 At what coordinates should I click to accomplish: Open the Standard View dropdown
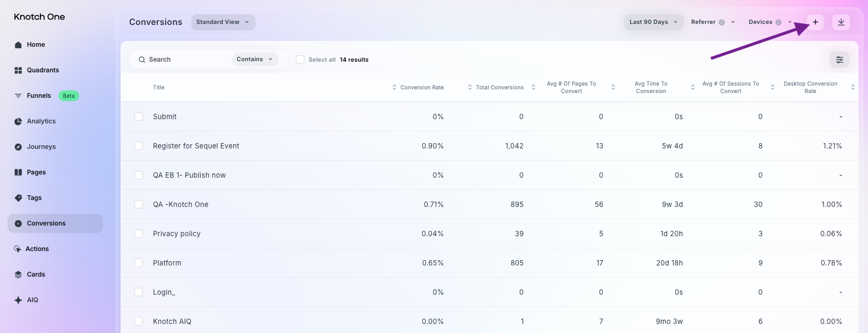pos(223,22)
